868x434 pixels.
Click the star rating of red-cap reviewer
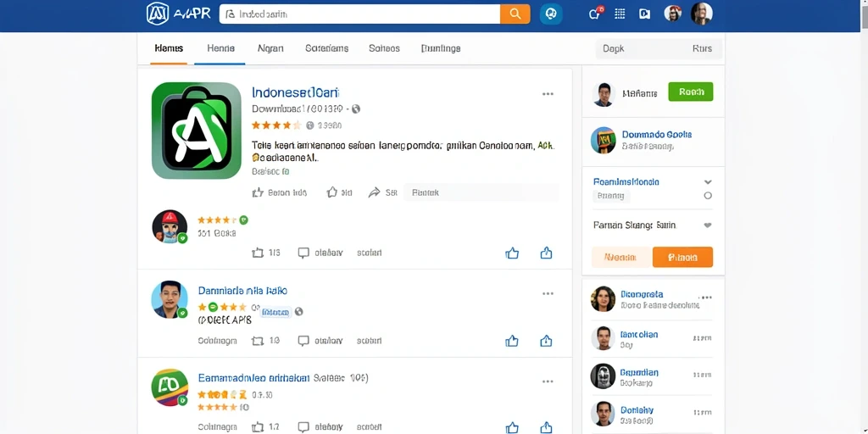pos(217,220)
